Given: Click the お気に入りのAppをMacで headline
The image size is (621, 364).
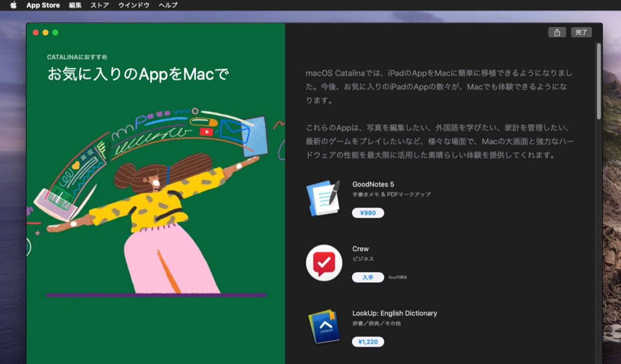Looking at the screenshot, I should 138,74.
